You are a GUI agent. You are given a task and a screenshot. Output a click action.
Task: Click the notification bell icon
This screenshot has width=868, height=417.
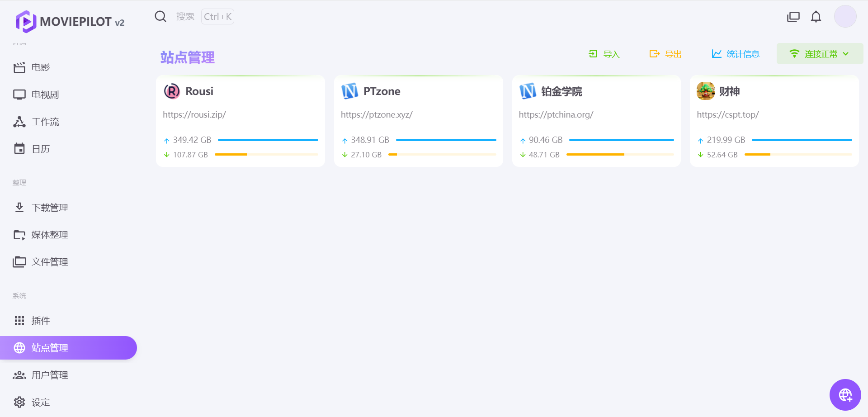coord(816,17)
